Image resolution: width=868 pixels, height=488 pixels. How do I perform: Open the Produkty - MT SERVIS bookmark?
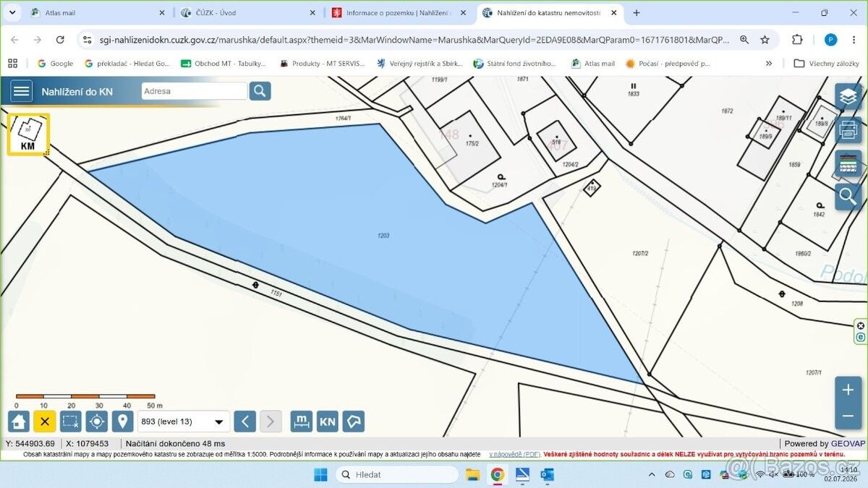pos(321,63)
